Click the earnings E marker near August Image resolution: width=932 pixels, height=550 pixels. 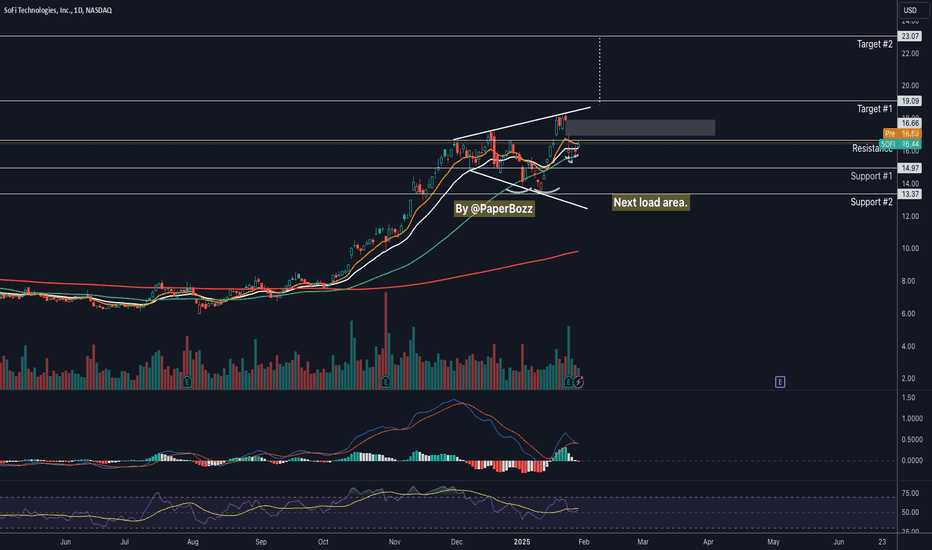click(187, 382)
